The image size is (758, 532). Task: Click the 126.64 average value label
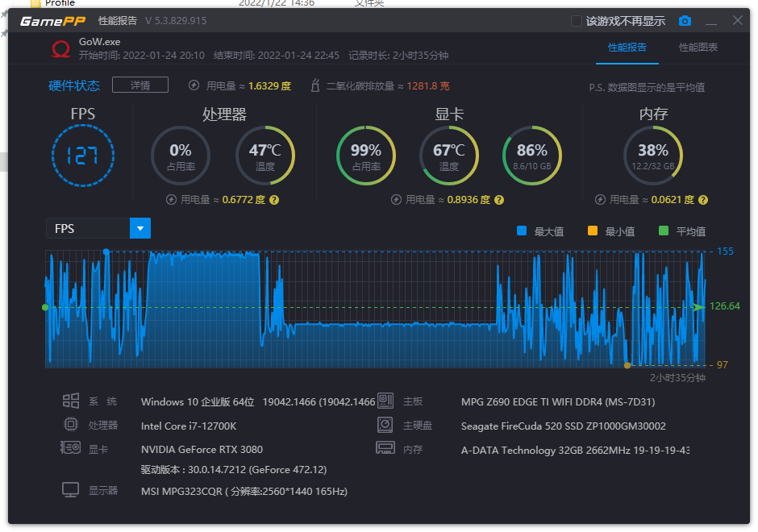pos(725,306)
